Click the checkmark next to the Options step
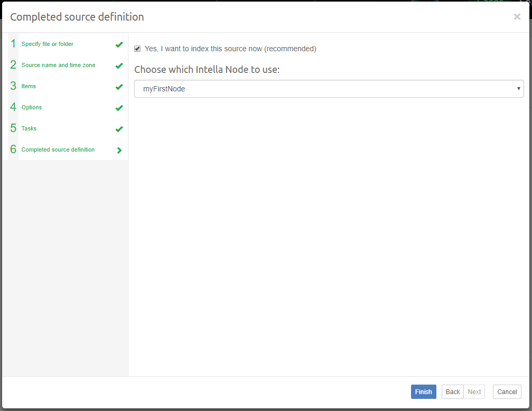This screenshot has width=532, height=411. [119, 108]
